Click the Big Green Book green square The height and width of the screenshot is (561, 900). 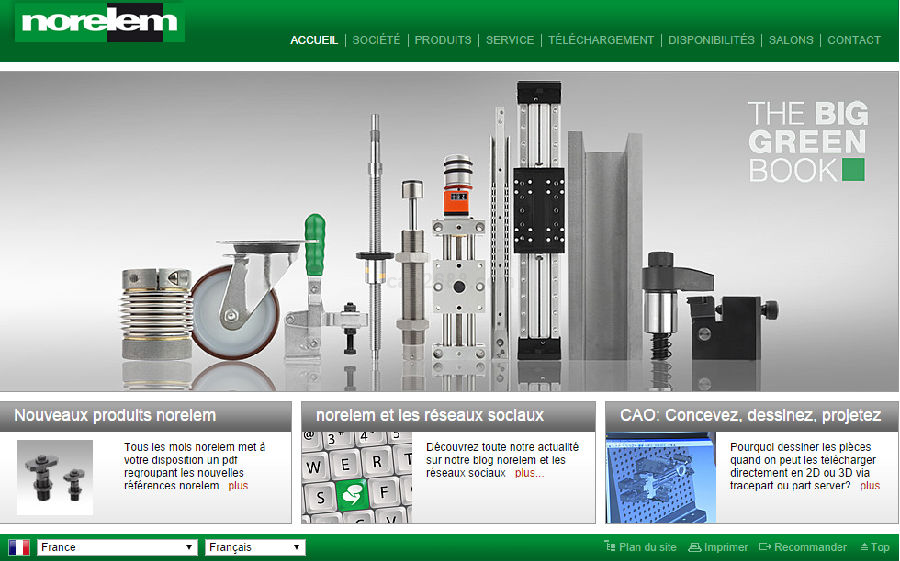(x=853, y=169)
